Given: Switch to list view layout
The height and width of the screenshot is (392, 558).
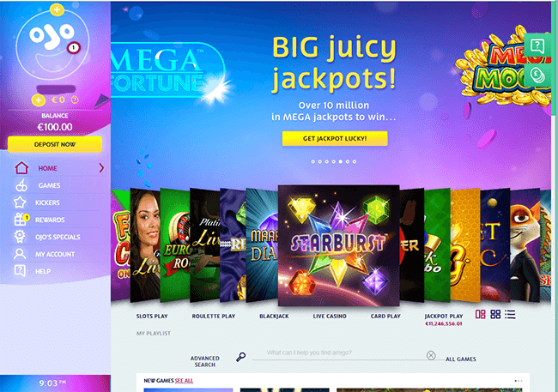Looking at the screenshot, I should (x=510, y=314).
